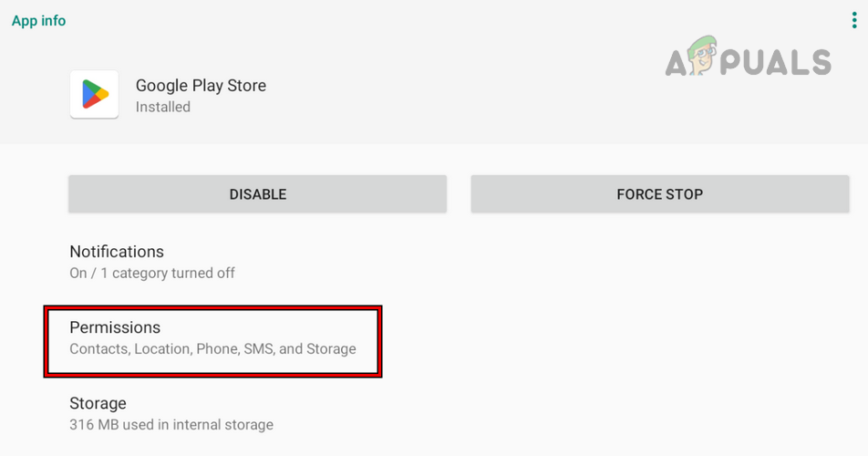Click the App info header title
This screenshot has width=868, height=456.
click(38, 20)
